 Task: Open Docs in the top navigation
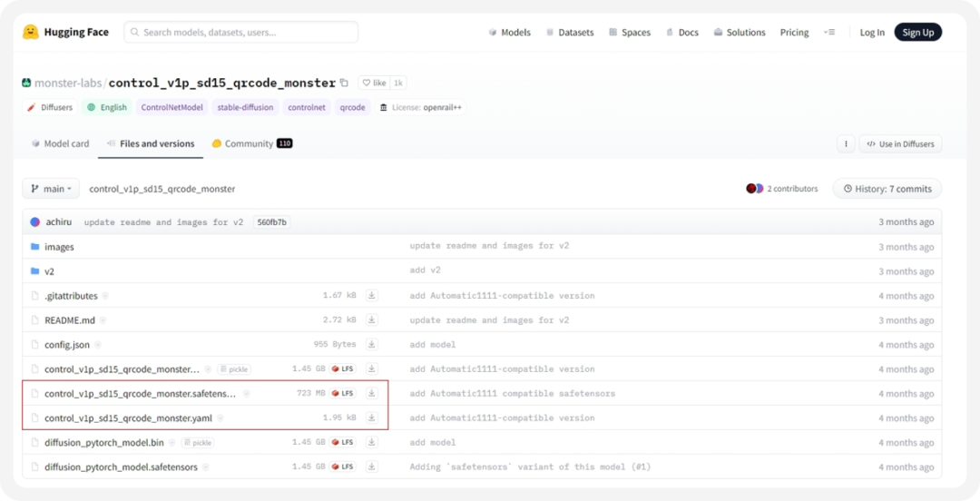681,33
